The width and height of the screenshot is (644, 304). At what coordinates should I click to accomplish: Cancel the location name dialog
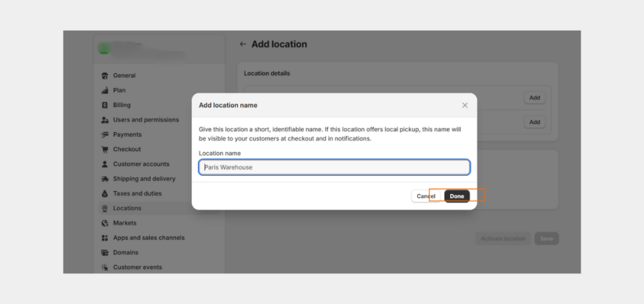pyautogui.click(x=426, y=196)
